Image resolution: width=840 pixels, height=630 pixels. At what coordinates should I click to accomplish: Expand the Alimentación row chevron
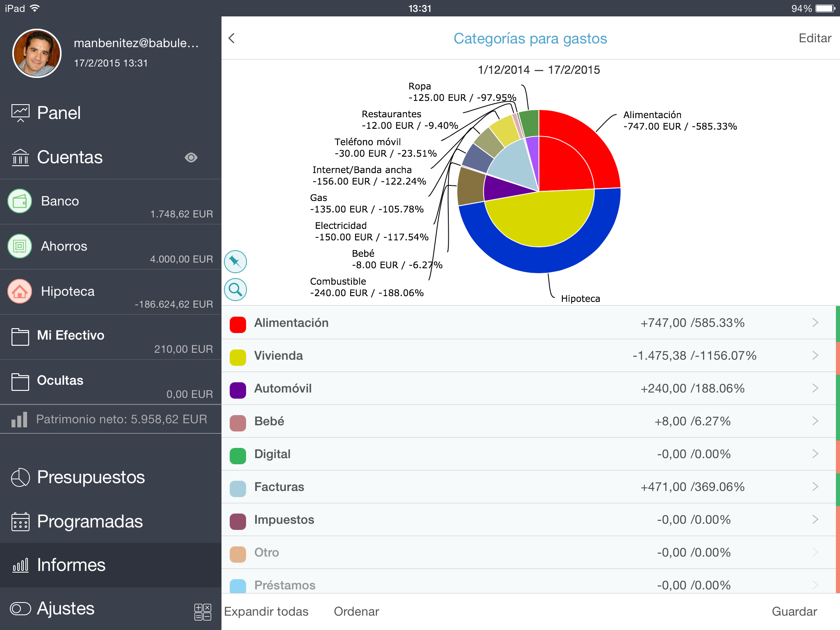coord(815,323)
